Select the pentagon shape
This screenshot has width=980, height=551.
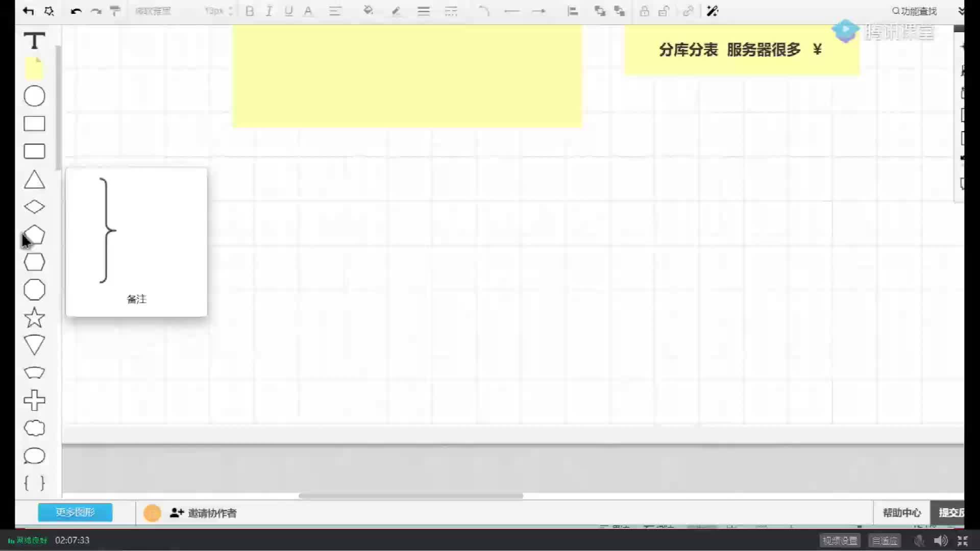pos(34,235)
